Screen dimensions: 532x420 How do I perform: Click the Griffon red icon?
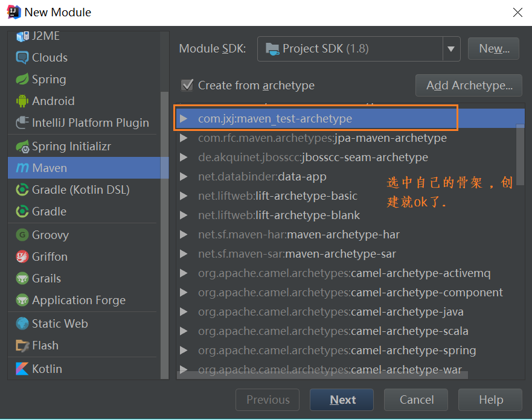pos(22,256)
